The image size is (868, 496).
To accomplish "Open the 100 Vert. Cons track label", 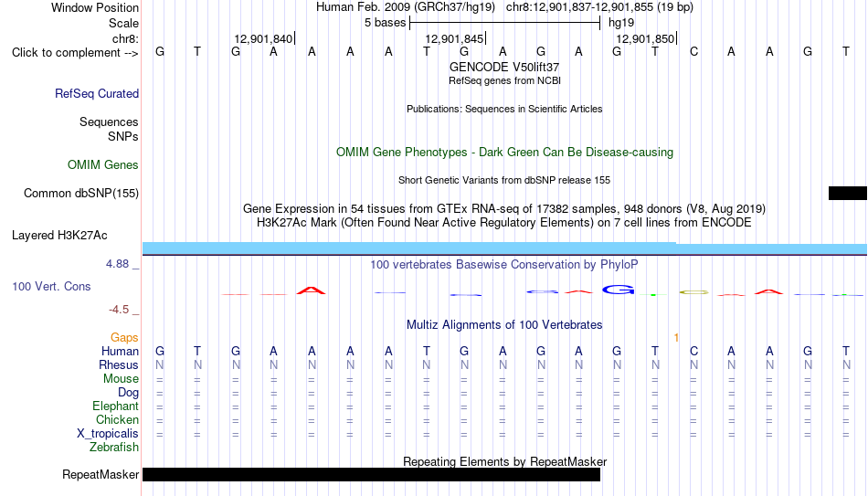I will click(x=51, y=286).
